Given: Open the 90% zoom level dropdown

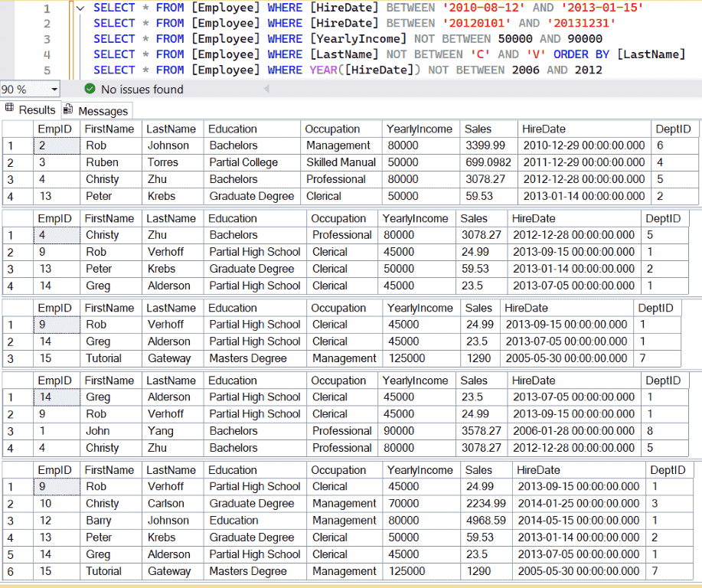Looking at the screenshot, I should pos(28,89).
